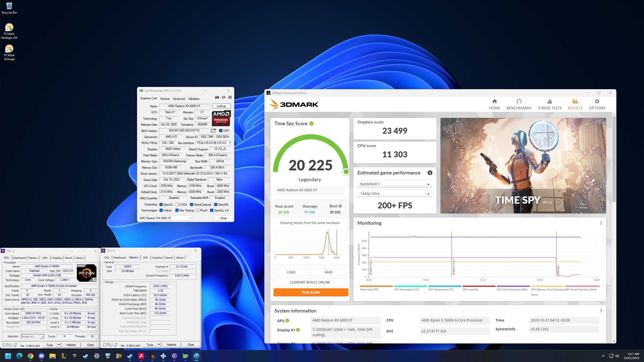This screenshot has height=362, width=644.
Task: Click the Graphics test 2 marker in Monitoring
Action: (454, 266)
